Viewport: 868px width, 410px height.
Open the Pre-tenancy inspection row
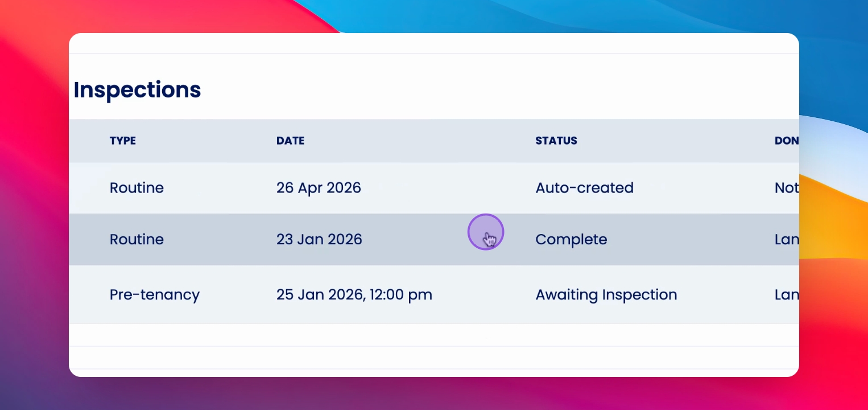click(434, 294)
